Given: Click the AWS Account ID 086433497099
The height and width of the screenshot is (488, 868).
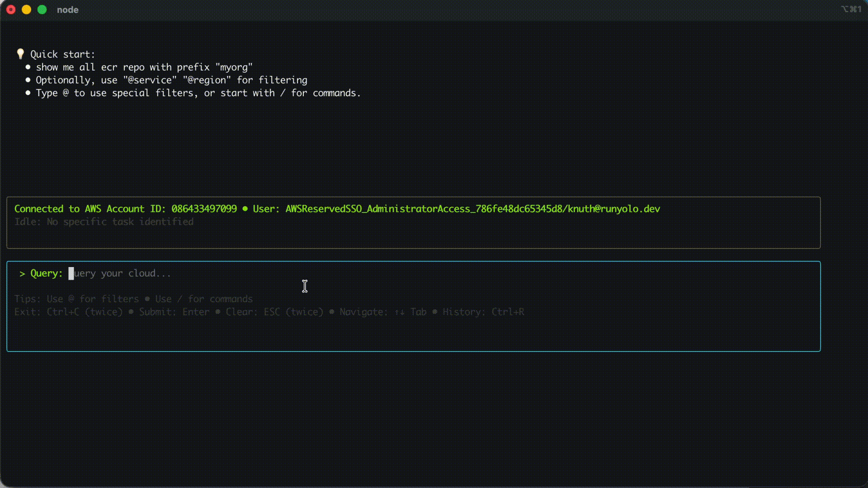Looking at the screenshot, I should coord(204,209).
